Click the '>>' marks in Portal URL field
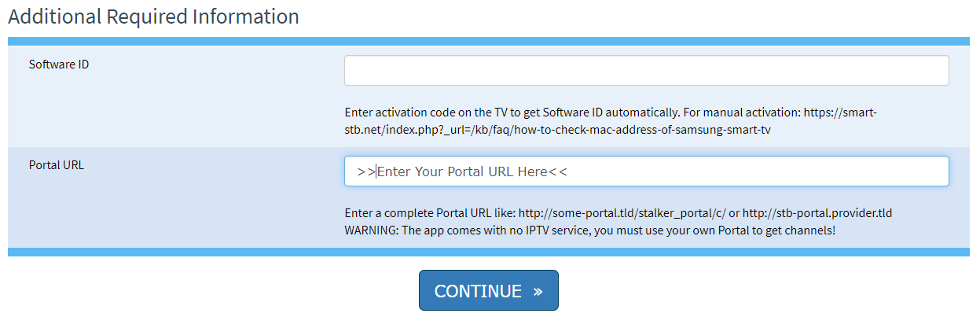Image resolution: width=980 pixels, height=317 pixels. [365, 171]
